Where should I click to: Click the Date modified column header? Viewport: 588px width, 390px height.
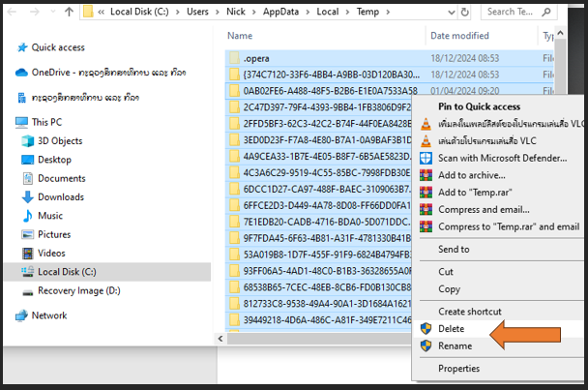pos(459,36)
